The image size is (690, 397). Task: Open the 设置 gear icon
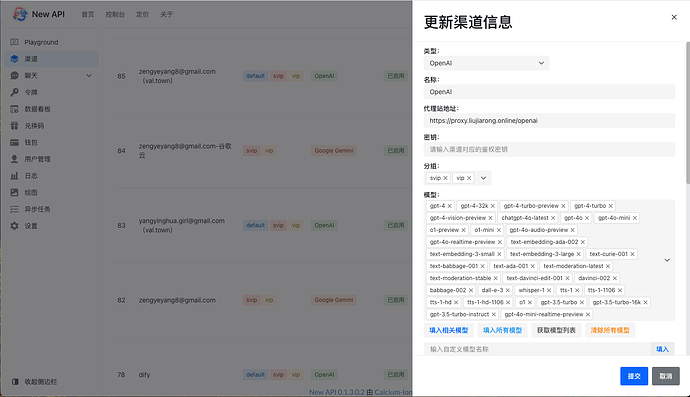pos(14,226)
